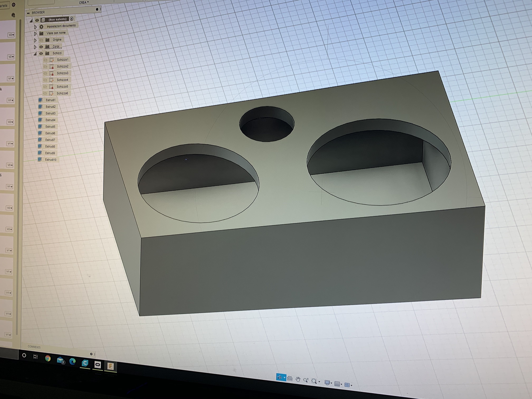This screenshot has width=532, height=399.
Task: Expand Viste con nome node
Action: pyautogui.click(x=35, y=34)
